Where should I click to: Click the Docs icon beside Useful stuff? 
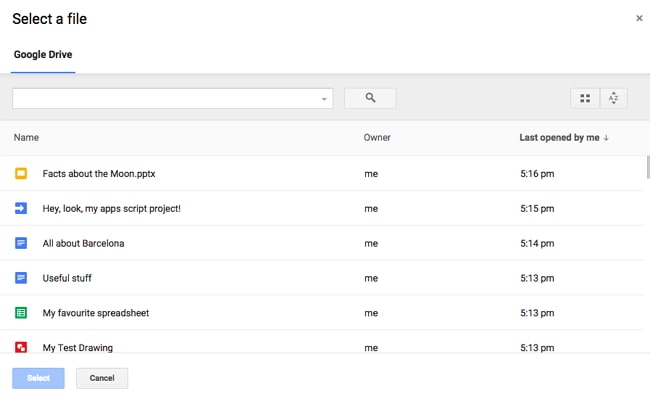click(x=21, y=278)
